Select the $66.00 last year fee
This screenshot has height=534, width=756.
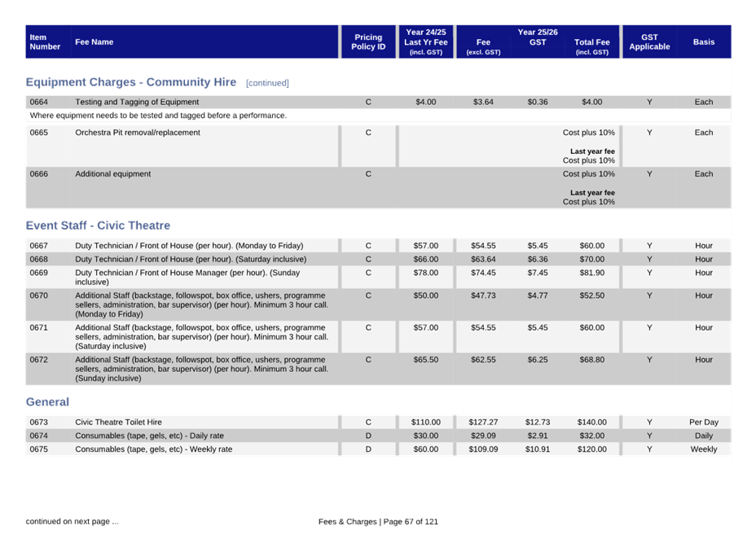[x=426, y=260]
